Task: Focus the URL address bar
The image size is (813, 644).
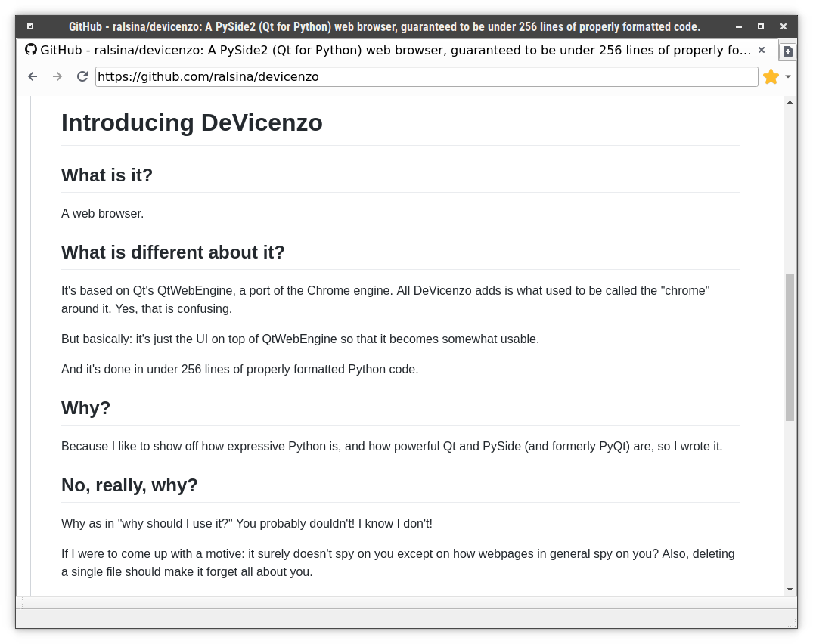Action: pyautogui.click(x=427, y=76)
